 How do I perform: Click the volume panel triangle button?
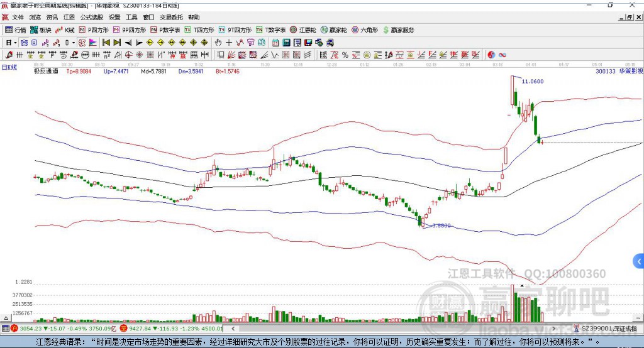[6, 318]
